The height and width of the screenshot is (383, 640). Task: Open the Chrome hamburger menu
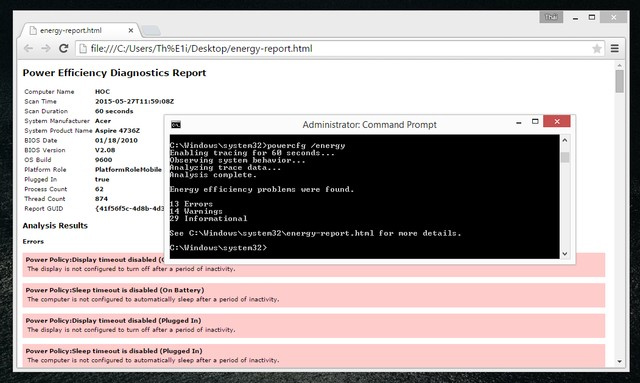click(615, 49)
